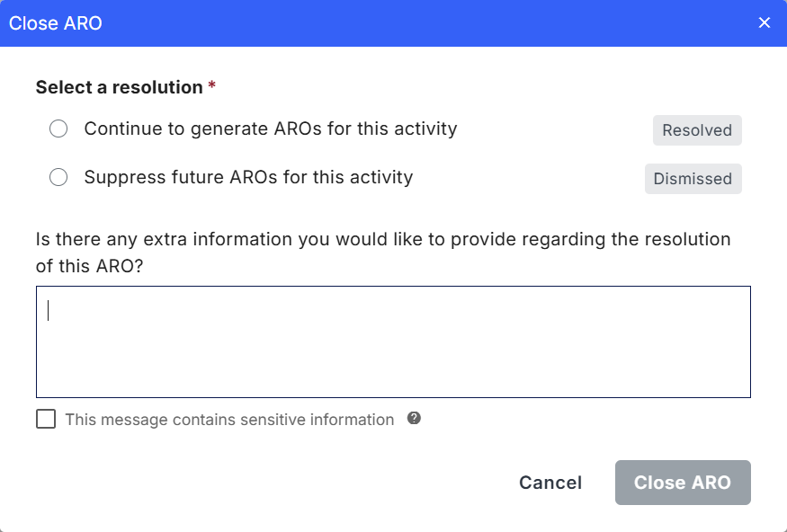Click the Resolved status badge
This screenshot has width=787, height=532.
(697, 130)
